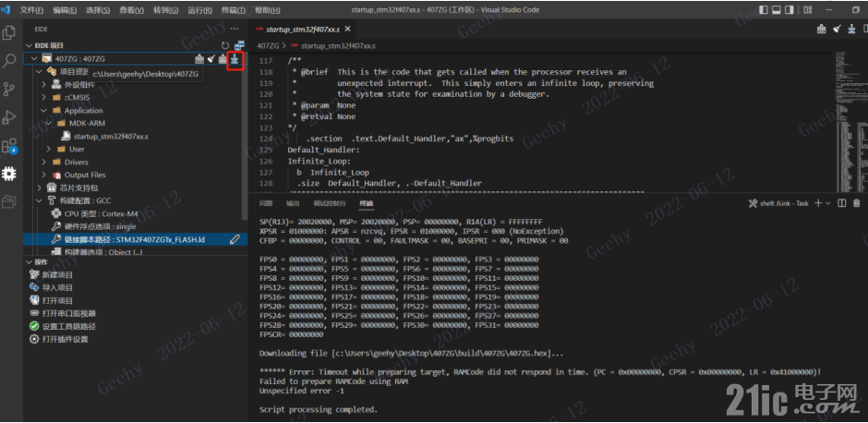Image resolution: width=868 pixels, height=423 pixels.
Task: Click the clean broom icon in editor title bar
Action: [x=837, y=29]
